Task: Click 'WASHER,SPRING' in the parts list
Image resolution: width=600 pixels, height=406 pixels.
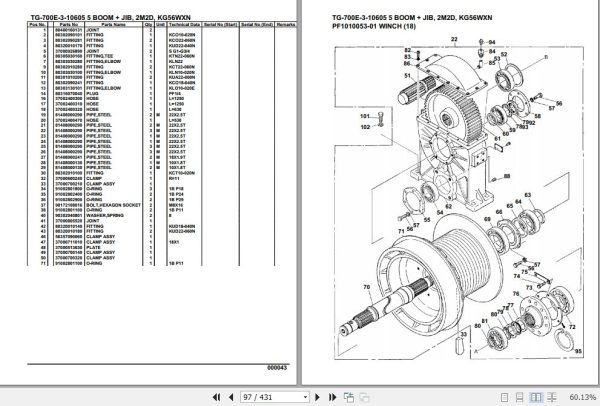Action: [105, 215]
